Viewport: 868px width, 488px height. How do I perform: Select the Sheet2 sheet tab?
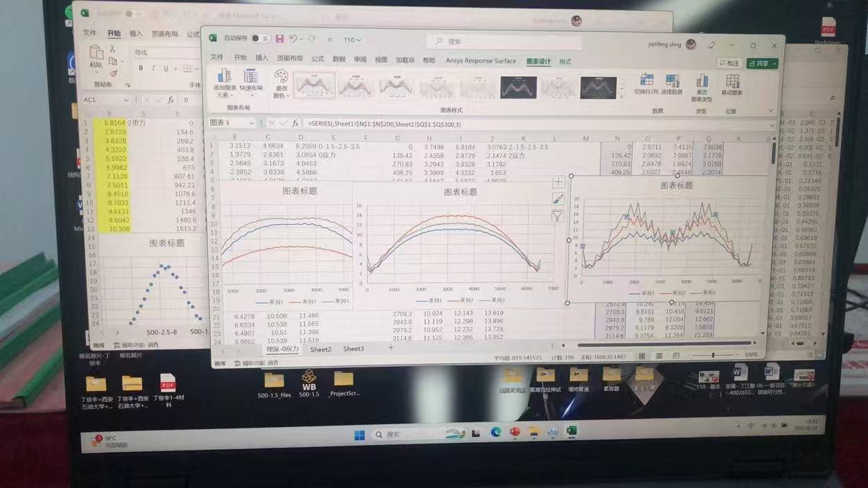pos(321,349)
